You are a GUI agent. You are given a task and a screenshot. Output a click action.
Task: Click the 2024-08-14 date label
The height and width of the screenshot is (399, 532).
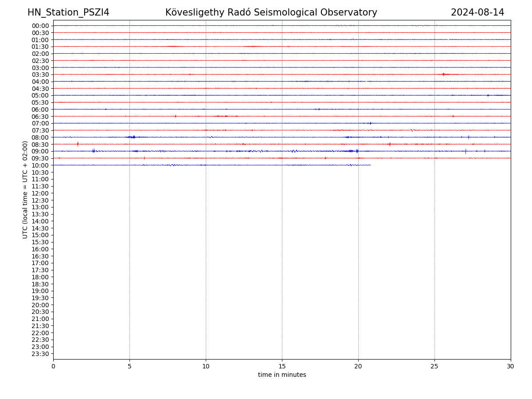(x=477, y=12)
